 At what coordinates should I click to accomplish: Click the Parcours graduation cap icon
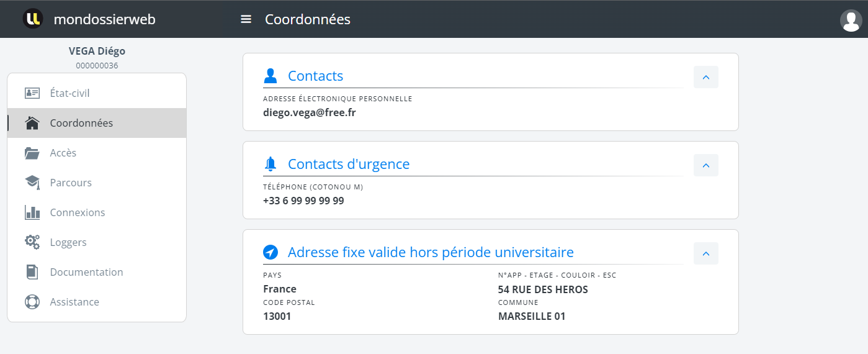(x=32, y=183)
